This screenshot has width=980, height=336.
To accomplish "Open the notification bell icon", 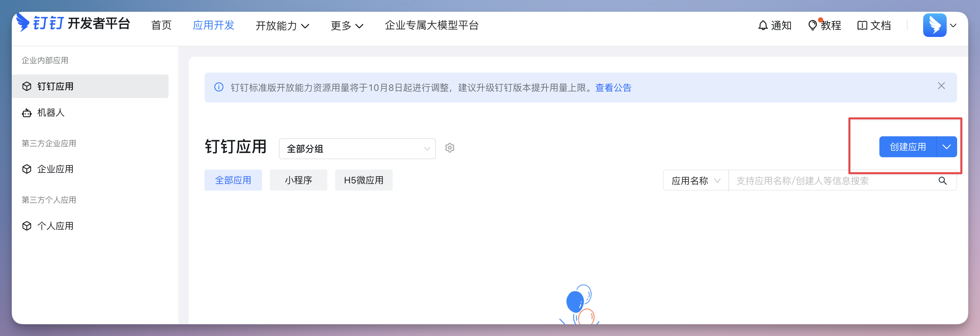I will 763,25.
